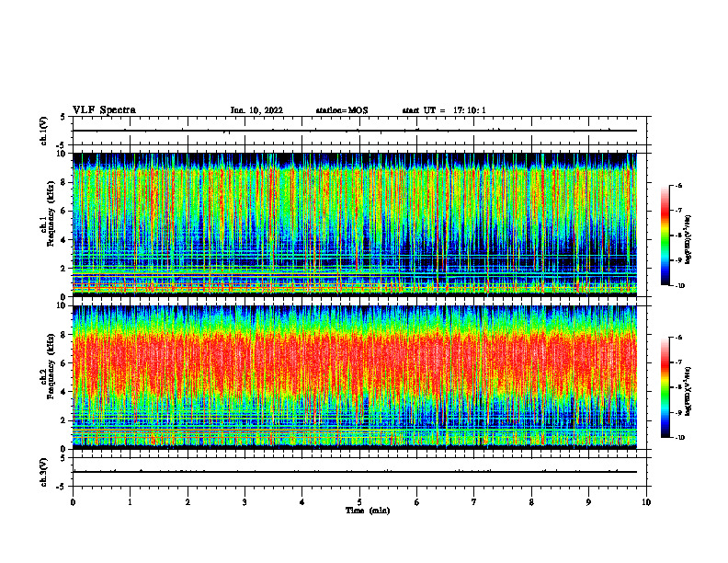Click the ch.1 voltage waveform trace
The image size is (728, 563).
(x=355, y=131)
